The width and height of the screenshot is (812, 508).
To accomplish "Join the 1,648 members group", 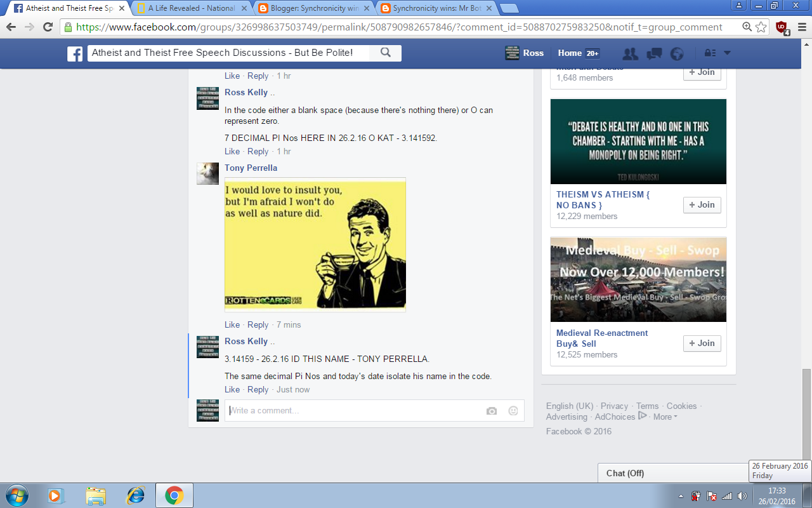I will tap(702, 72).
